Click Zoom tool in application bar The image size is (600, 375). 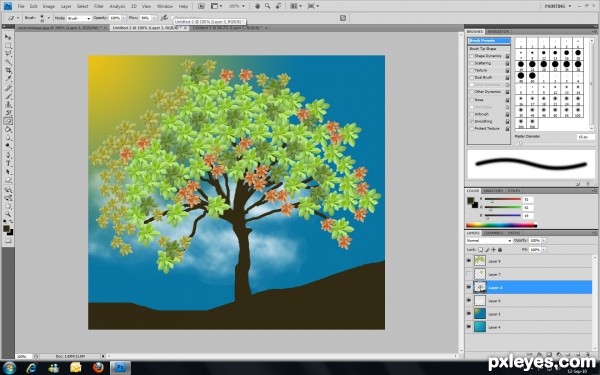[x=267, y=6]
